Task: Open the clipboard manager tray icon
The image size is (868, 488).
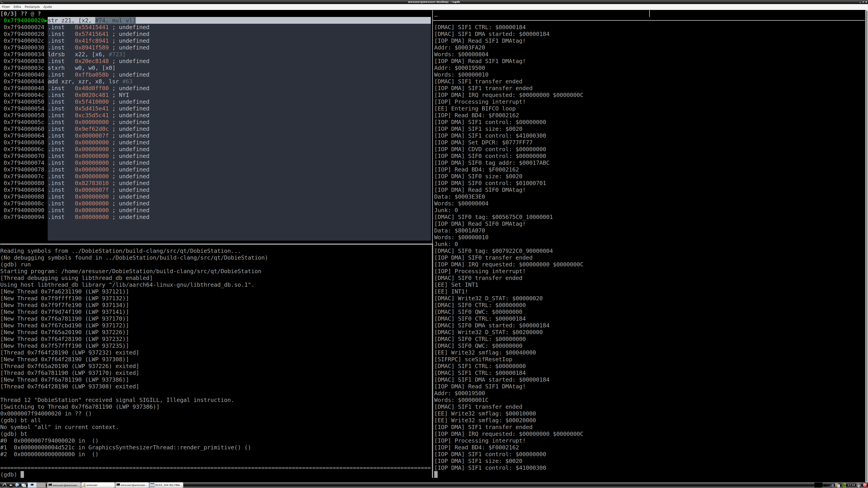Action: tap(837, 485)
